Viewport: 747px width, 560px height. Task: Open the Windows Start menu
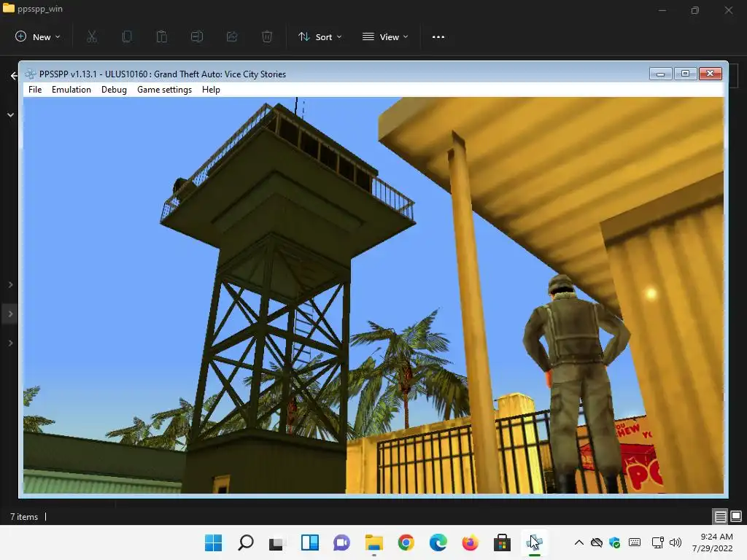tap(214, 542)
